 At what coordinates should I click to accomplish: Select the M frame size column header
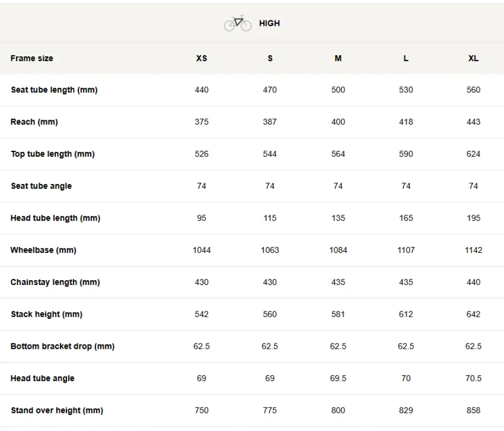tap(338, 59)
